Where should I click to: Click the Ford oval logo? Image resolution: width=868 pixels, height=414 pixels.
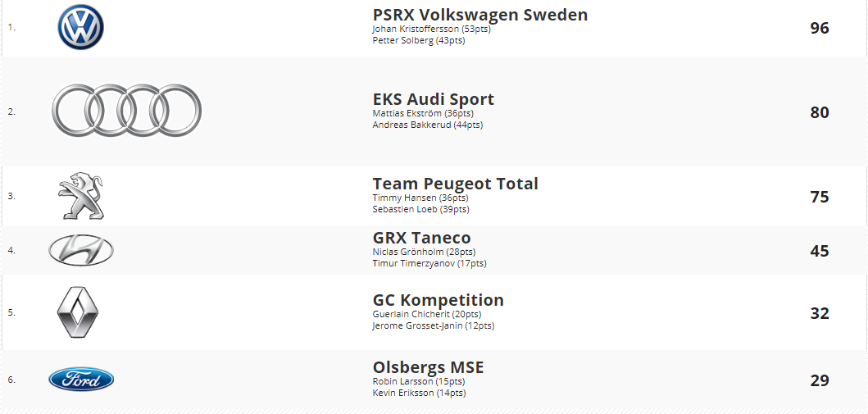pyautogui.click(x=81, y=380)
